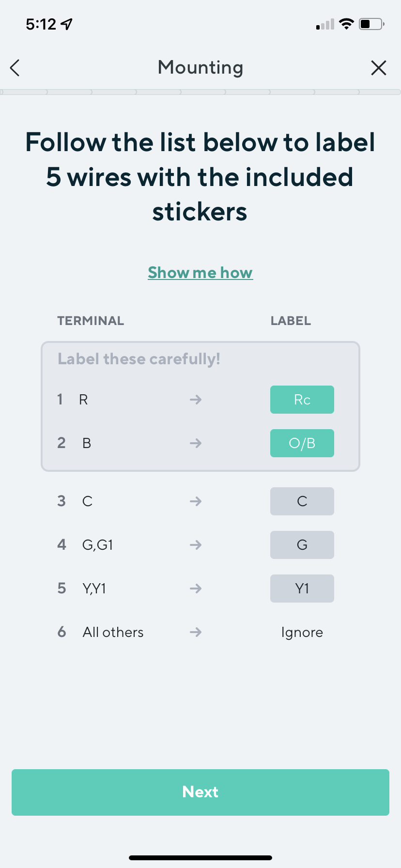Tap the arrow icon in B row
The height and width of the screenshot is (868, 401).
click(x=196, y=443)
